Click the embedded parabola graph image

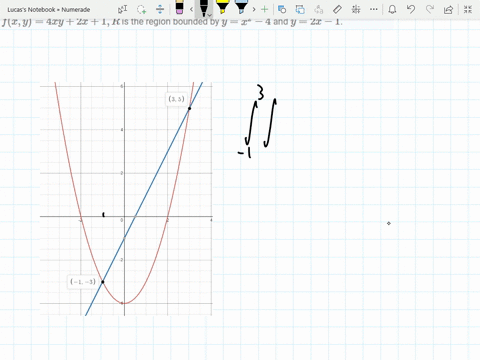click(x=126, y=199)
